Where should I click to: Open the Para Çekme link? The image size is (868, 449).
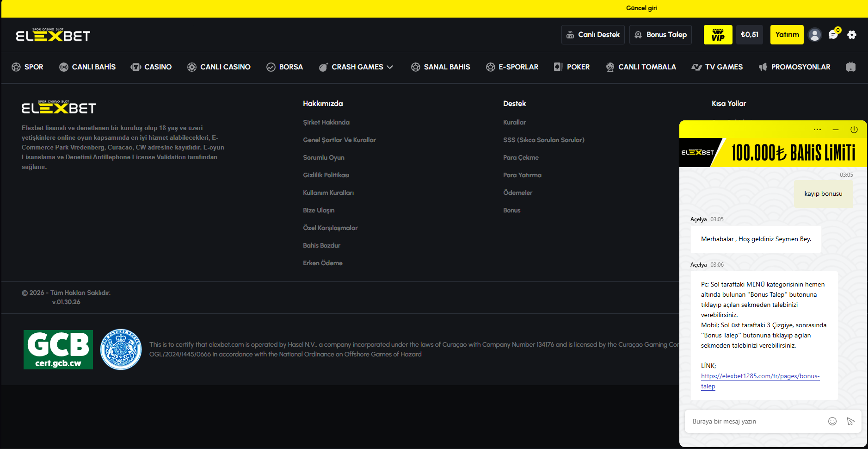coord(521,157)
